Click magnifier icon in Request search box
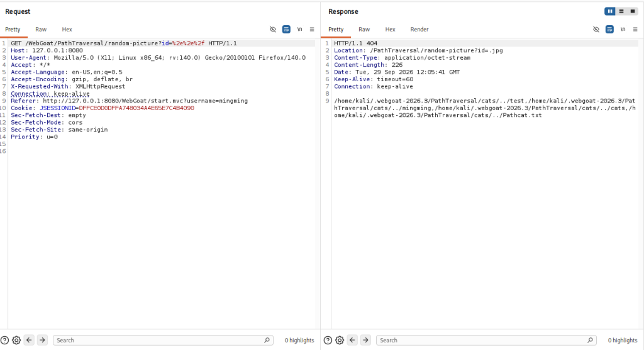The height and width of the screenshot is (350, 644). tap(267, 340)
